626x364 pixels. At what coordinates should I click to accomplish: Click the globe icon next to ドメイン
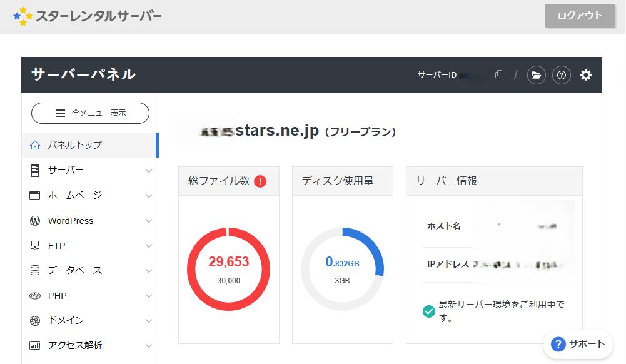(x=35, y=320)
